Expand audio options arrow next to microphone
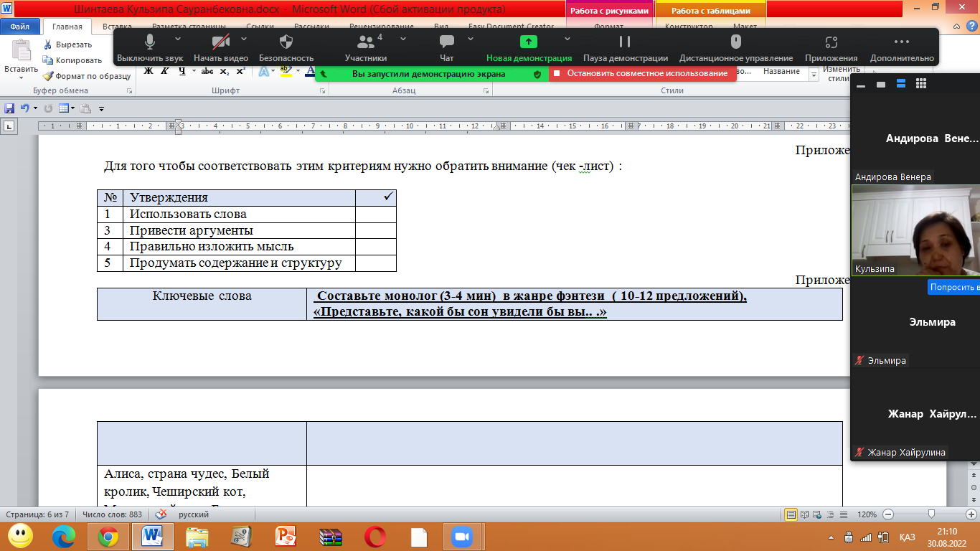 click(178, 39)
